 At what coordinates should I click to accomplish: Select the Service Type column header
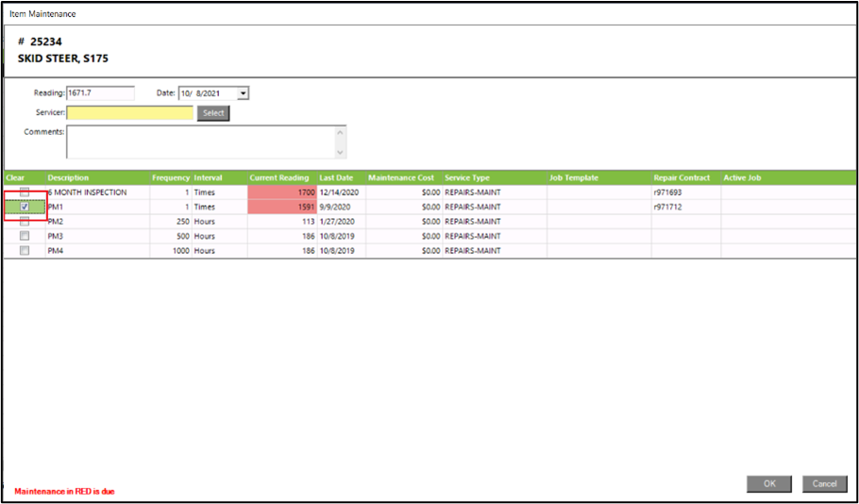[467, 177]
